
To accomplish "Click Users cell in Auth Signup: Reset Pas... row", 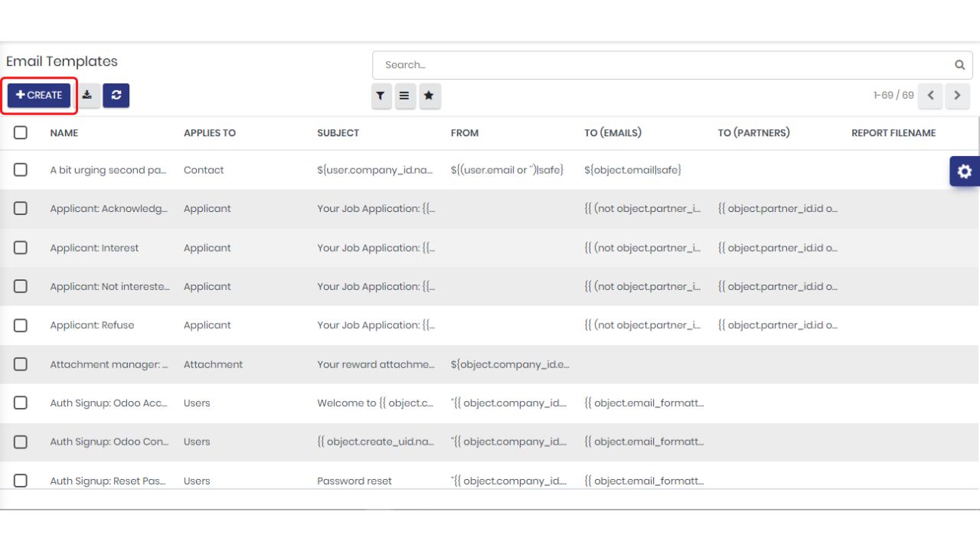I will (197, 481).
